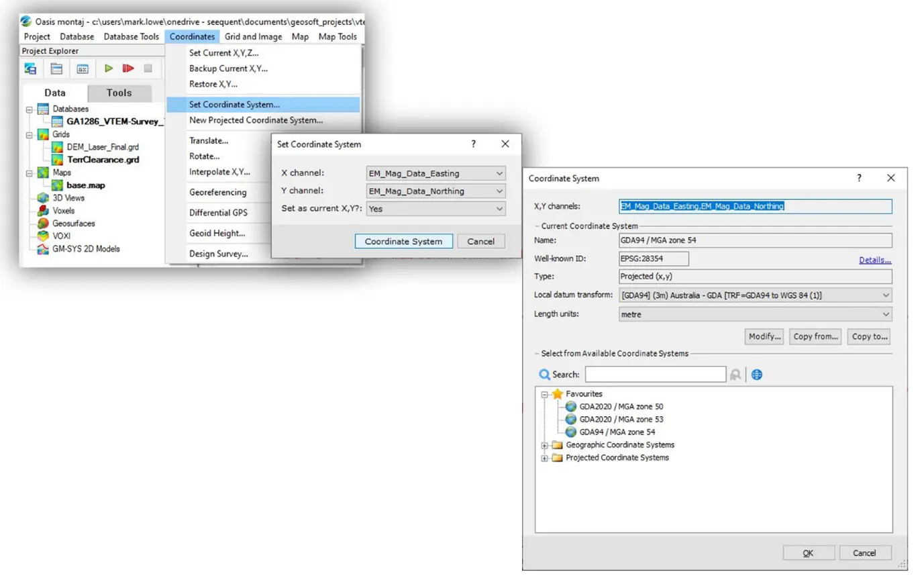Viewport: 924px width, 580px height.
Task: Click the Voxels cube icon
Action: [x=43, y=211]
